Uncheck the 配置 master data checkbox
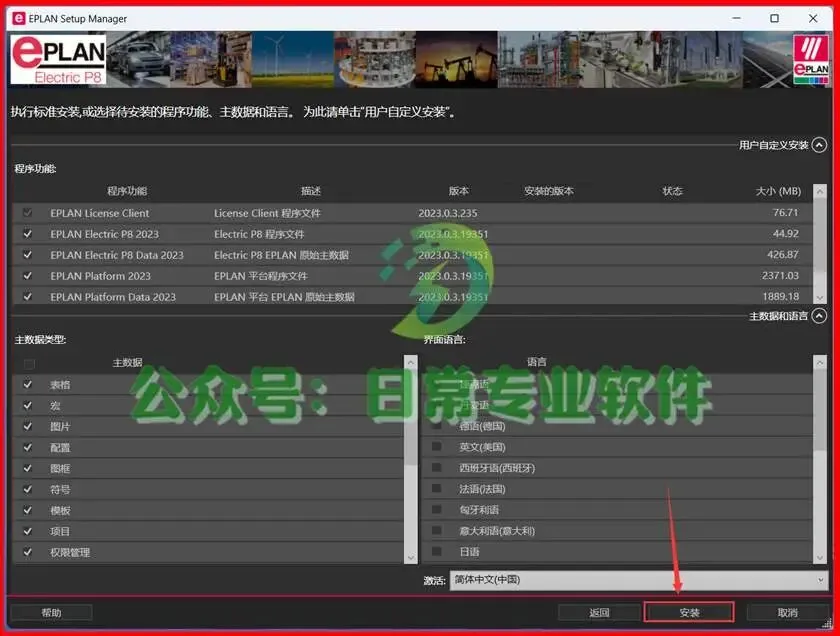This screenshot has width=840, height=636. pyautogui.click(x=27, y=447)
